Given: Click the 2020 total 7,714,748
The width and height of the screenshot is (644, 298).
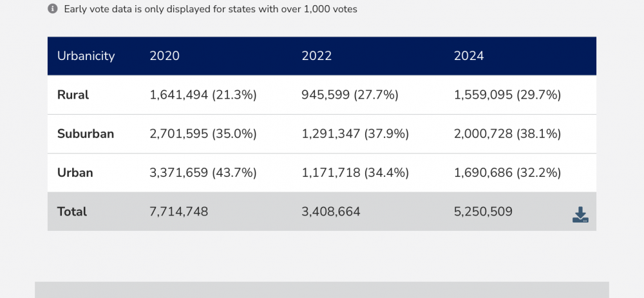Looking at the screenshot, I should pyautogui.click(x=178, y=212).
